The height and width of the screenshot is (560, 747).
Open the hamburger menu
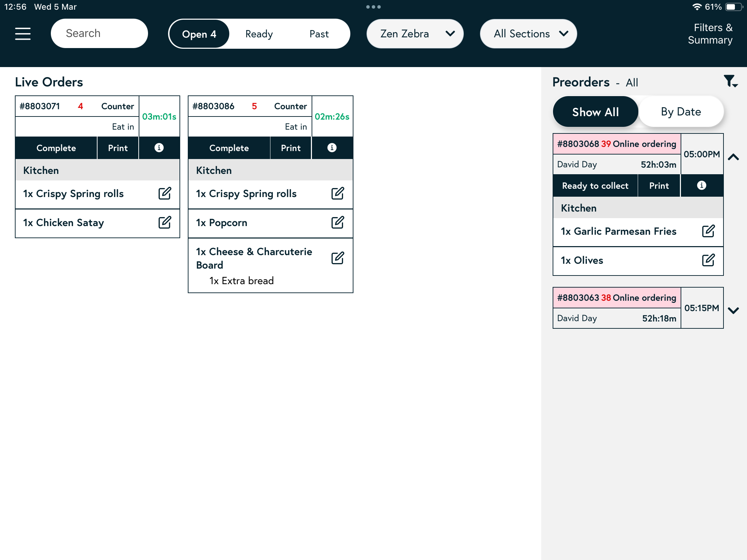pyautogui.click(x=23, y=34)
